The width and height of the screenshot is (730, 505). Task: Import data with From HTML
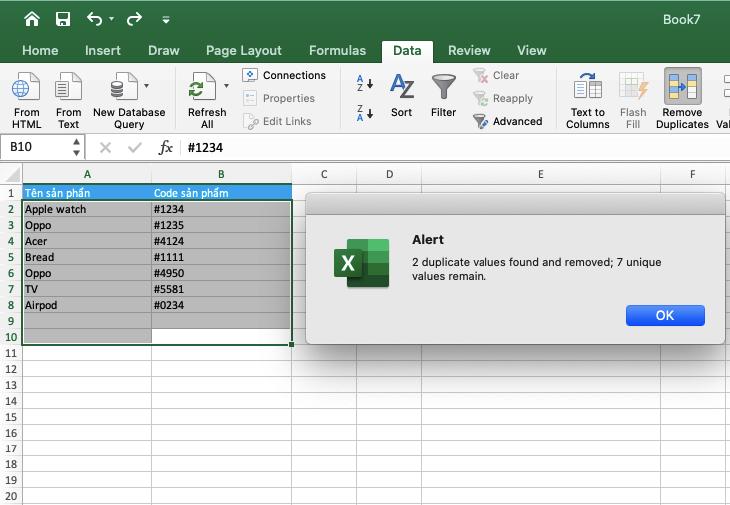26,100
